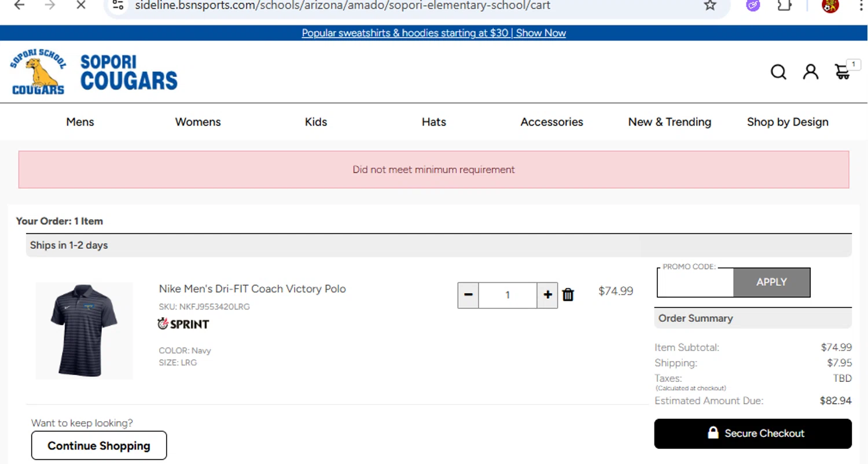868x464 pixels.
Task: Open the Mens category menu
Action: [x=80, y=122]
